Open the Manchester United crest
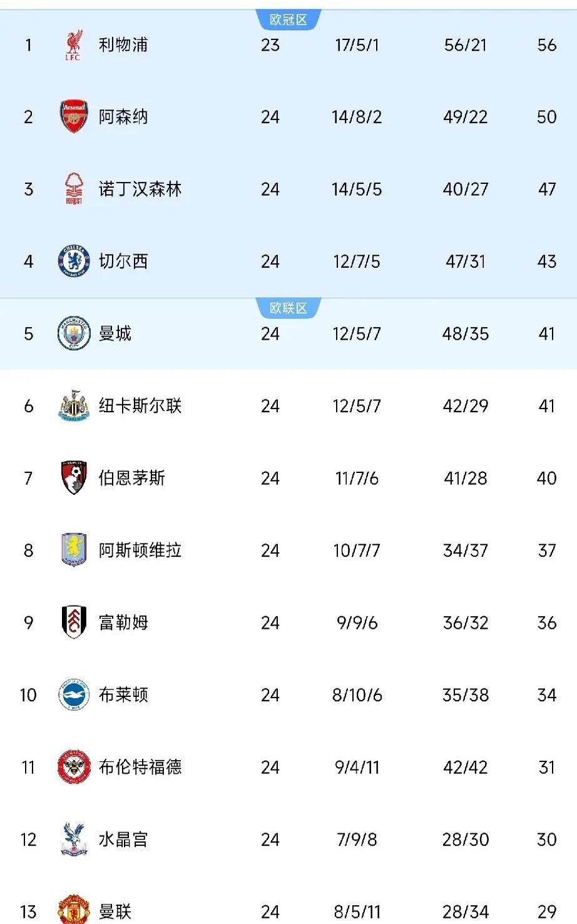Screen dimensions: 577x924 (73, 910)
